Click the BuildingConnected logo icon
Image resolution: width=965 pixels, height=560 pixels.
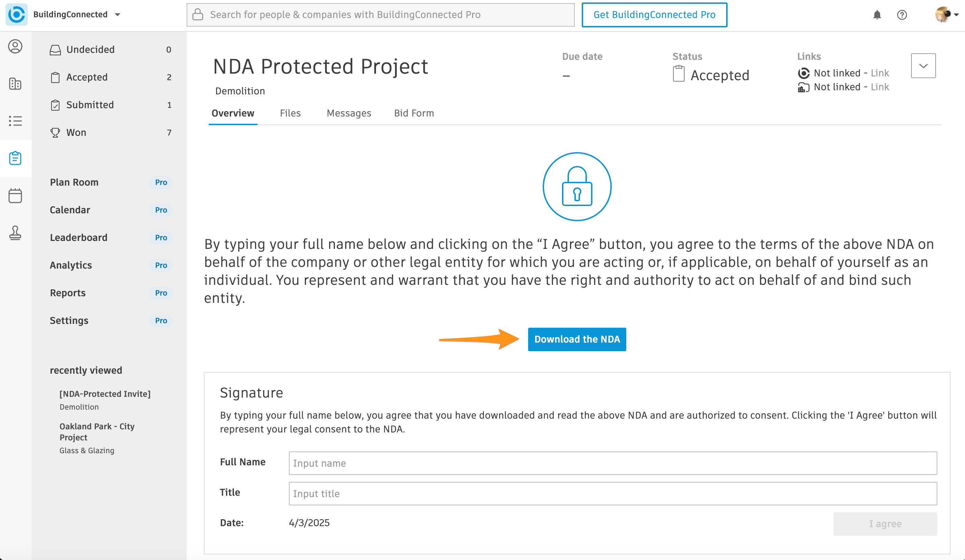pos(17,15)
